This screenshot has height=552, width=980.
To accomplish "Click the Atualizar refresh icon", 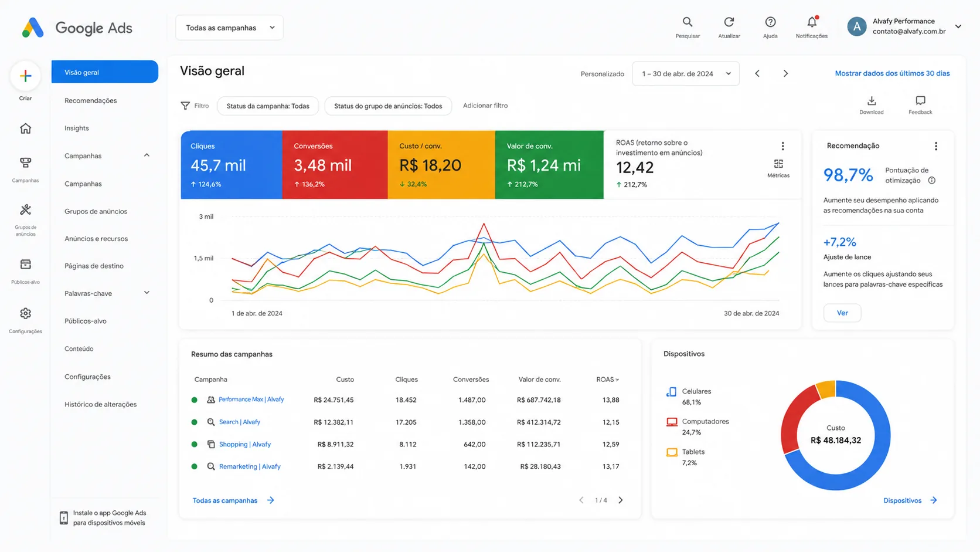I will click(x=729, y=22).
